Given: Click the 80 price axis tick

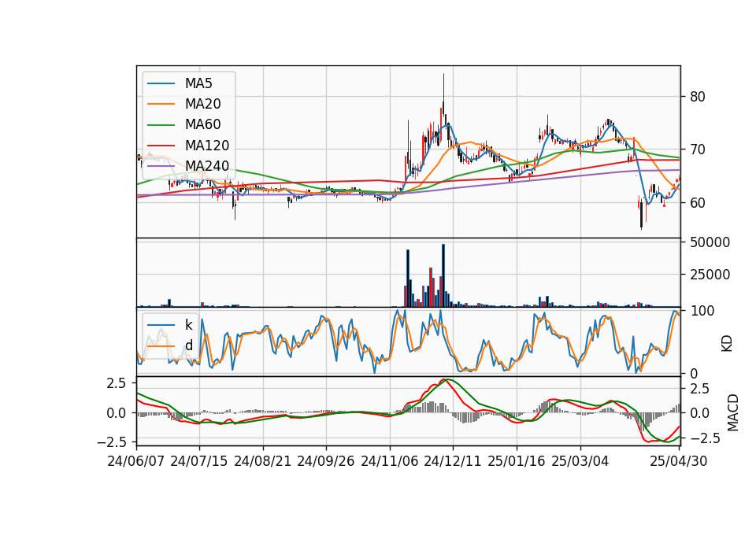Looking at the screenshot, I should [x=698, y=97].
